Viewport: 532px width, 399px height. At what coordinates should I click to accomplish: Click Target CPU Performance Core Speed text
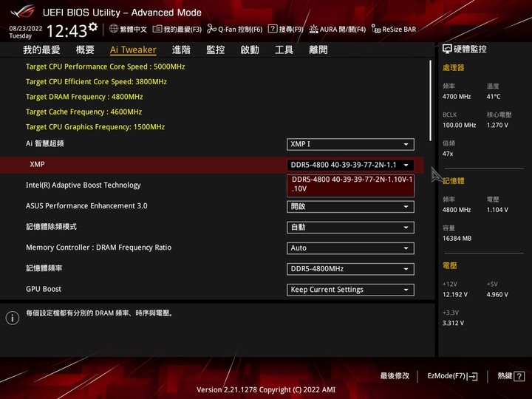(105, 66)
